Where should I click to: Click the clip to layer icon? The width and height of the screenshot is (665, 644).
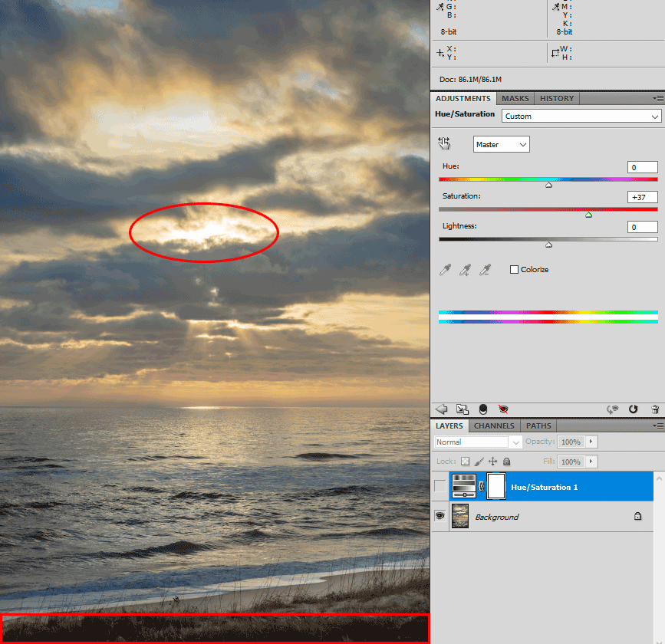(483, 409)
